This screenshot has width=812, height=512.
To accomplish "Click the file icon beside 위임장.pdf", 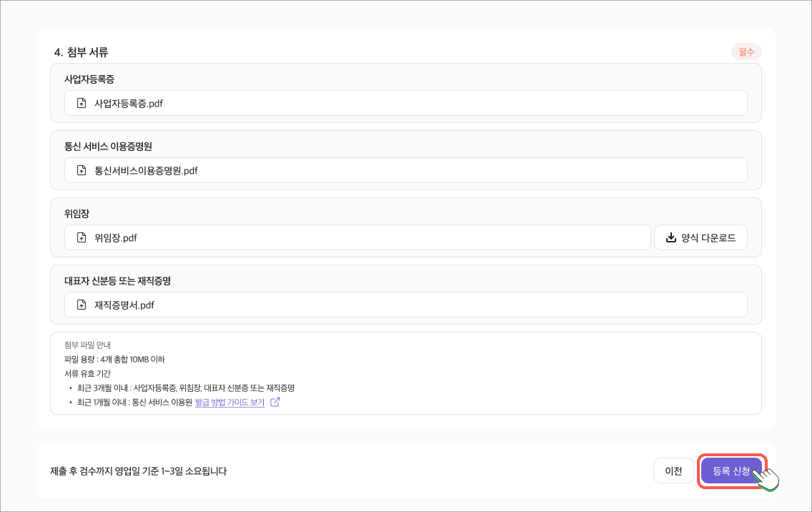I will 81,238.
